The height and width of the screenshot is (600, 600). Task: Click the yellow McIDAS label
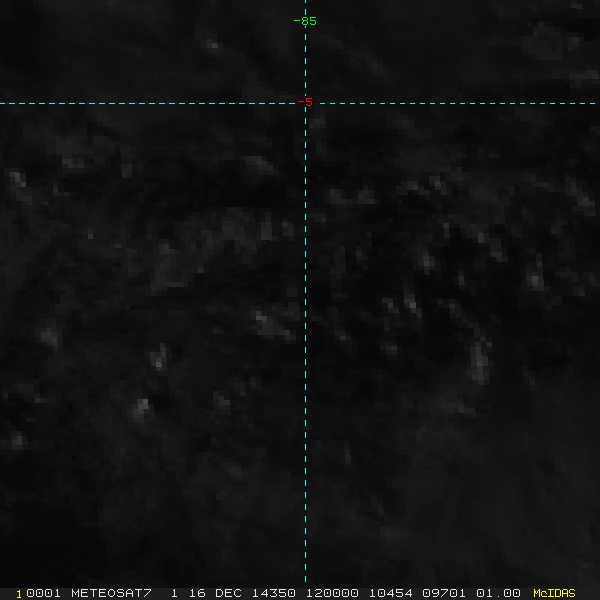pos(554,593)
